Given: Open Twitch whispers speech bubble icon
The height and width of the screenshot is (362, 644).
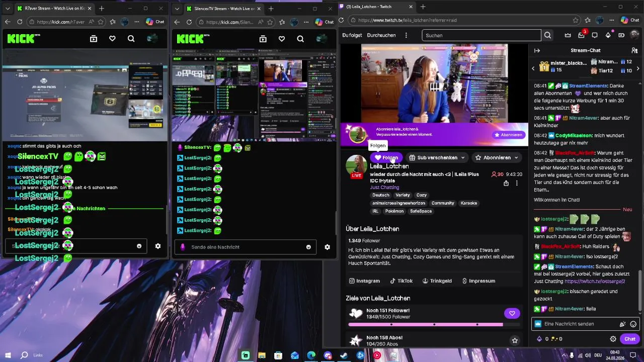Looking at the screenshot, I should (x=595, y=35).
